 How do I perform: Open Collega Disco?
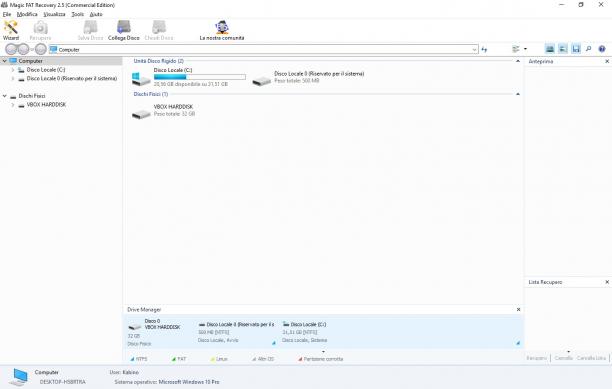coord(124,30)
